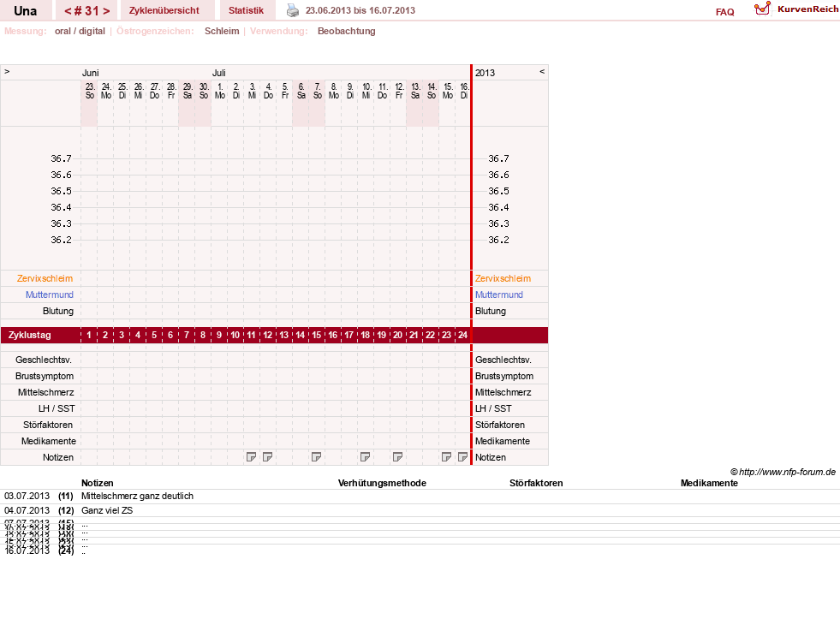Click cycle day 14 in Zyklustag row
This screenshot has height=619, width=840.
[x=300, y=336]
